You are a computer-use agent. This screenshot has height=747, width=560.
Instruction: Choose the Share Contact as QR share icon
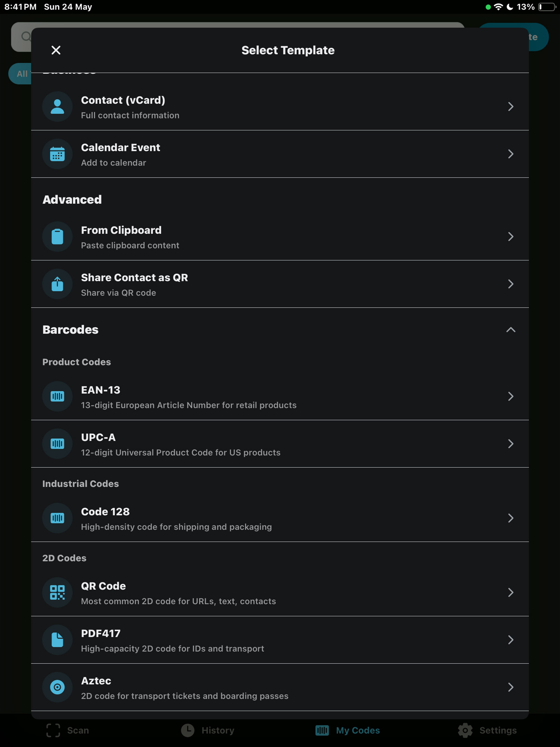coord(58,284)
